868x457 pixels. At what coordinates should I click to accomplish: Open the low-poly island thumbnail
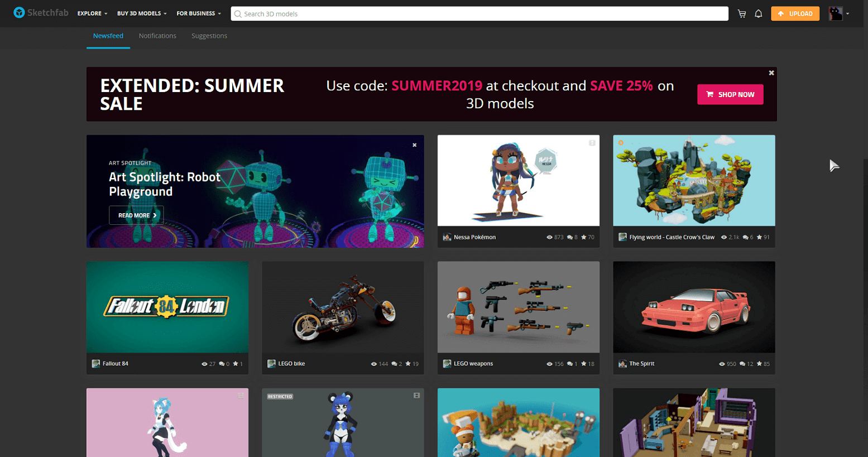(519, 422)
